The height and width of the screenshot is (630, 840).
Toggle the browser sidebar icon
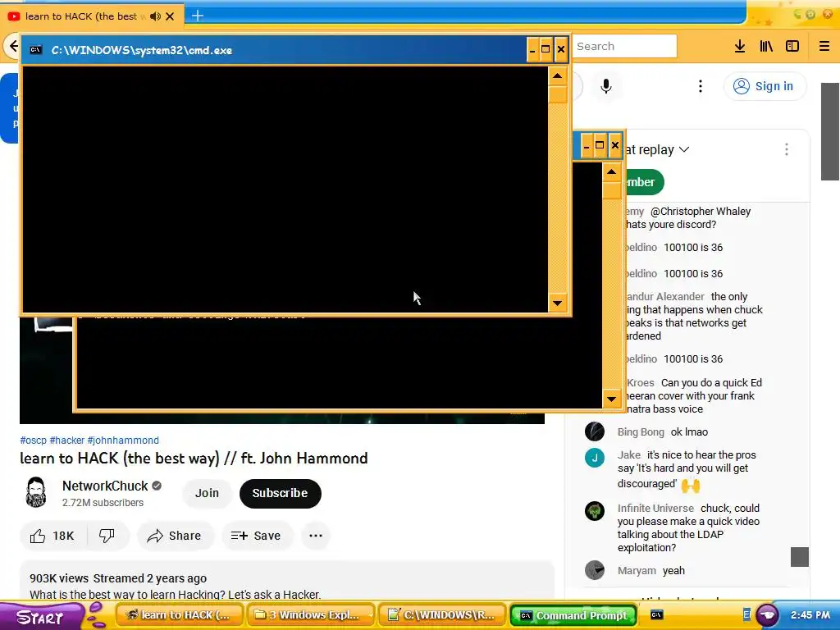point(792,46)
